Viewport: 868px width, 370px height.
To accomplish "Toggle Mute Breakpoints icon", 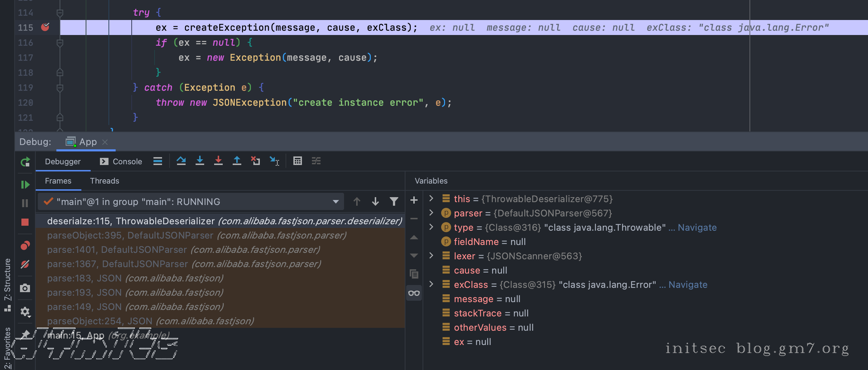I will [25, 264].
